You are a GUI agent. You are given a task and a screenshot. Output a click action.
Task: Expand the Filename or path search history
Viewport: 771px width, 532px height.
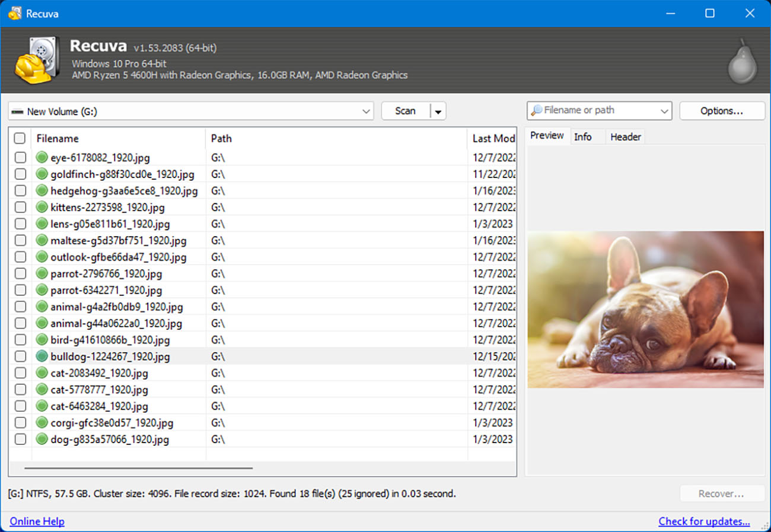click(x=664, y=110)
